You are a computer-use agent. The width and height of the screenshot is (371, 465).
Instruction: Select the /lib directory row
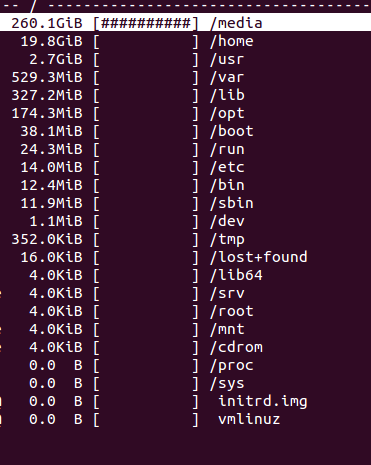pos(185,95)
